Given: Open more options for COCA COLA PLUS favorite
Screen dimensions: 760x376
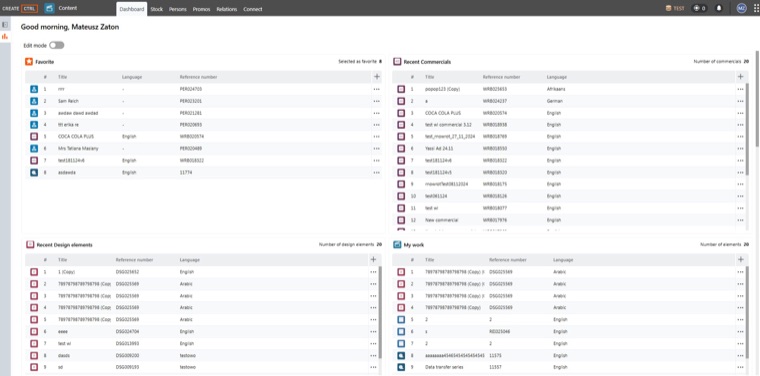Looking at the screenshot, I should pos(377,137).
